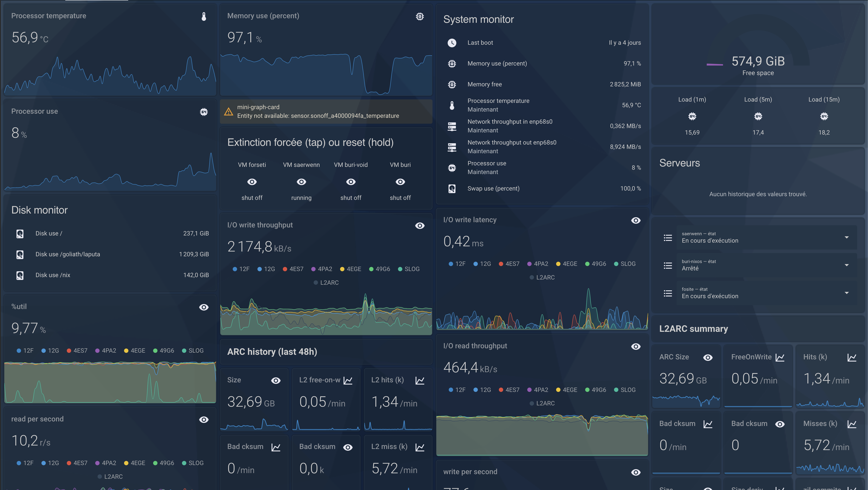Click the clock icon beside Last boot
Viewport: 868px width, 490px height.
[x=452, y=43]
